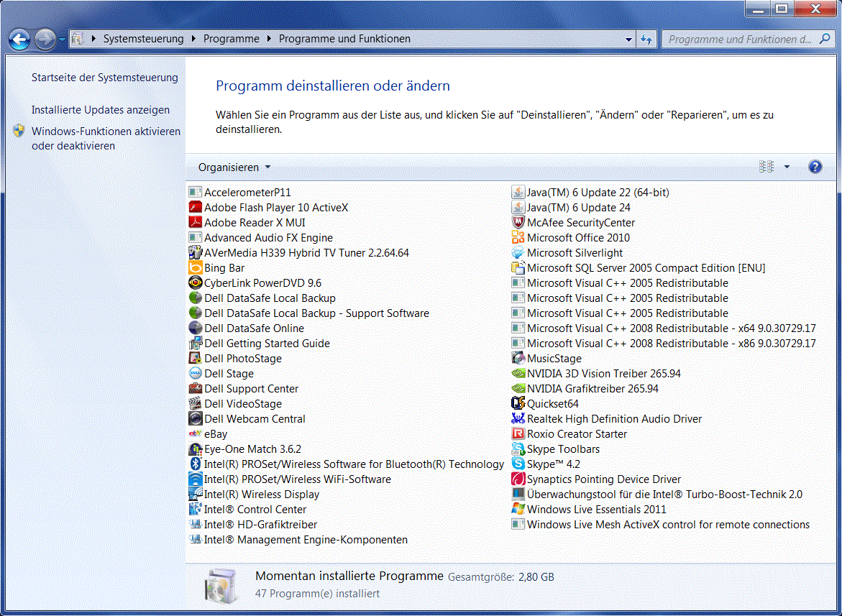Viewport: 842px width, 616px height.
Task: Click the NVIDIA Grafiktreiber 265.94 icon
Action: pos(518,388)
